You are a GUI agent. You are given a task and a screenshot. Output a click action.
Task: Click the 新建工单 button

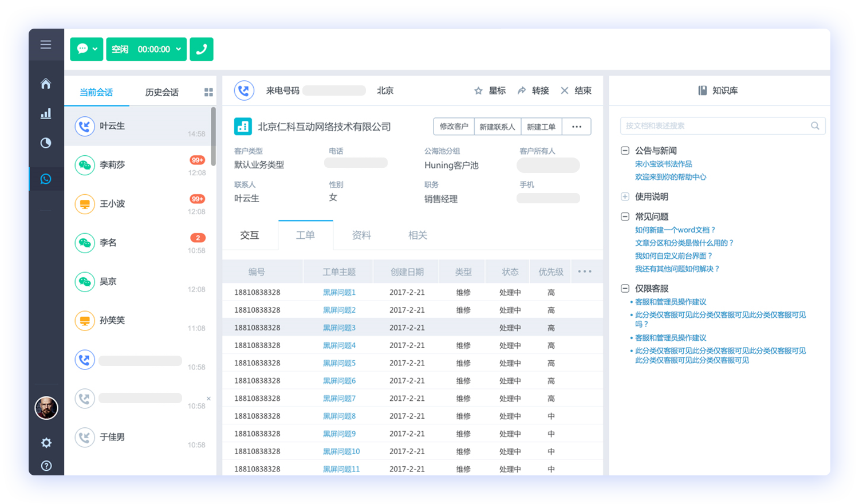click(541, 127)
